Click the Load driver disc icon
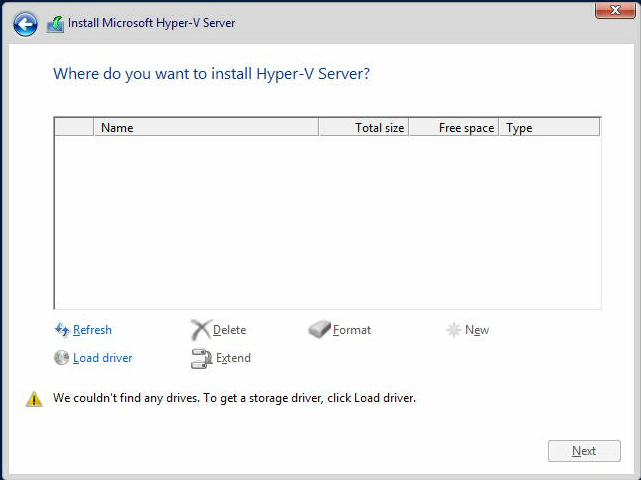641x480 pixels. 62,358
